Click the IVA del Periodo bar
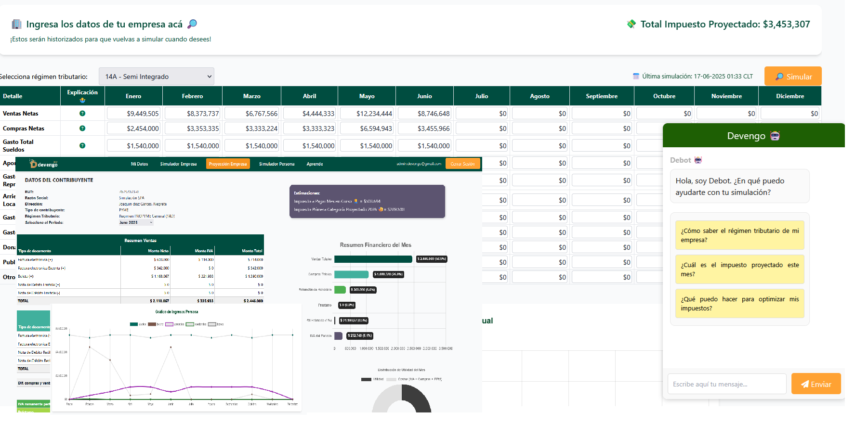868x437 pixels. tap(339, 336)
